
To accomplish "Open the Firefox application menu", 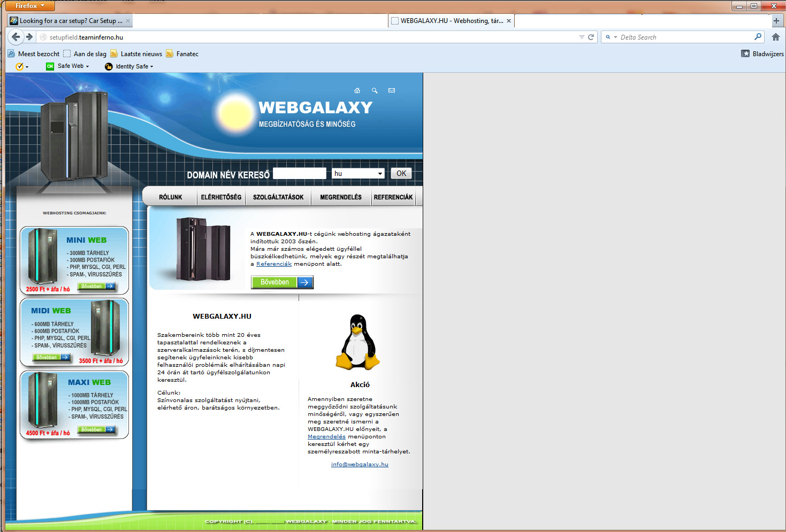I will click(30, 6).
